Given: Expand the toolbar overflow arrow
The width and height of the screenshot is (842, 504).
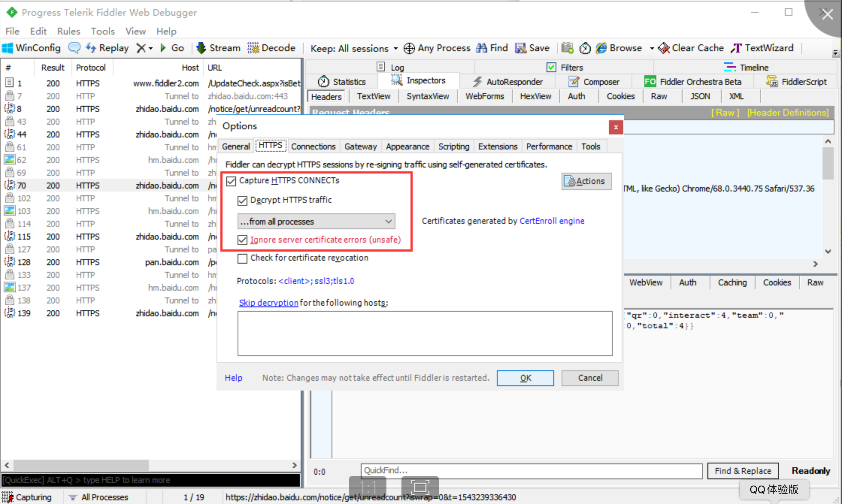Looking at the screenshot, I should click(835, 53).
